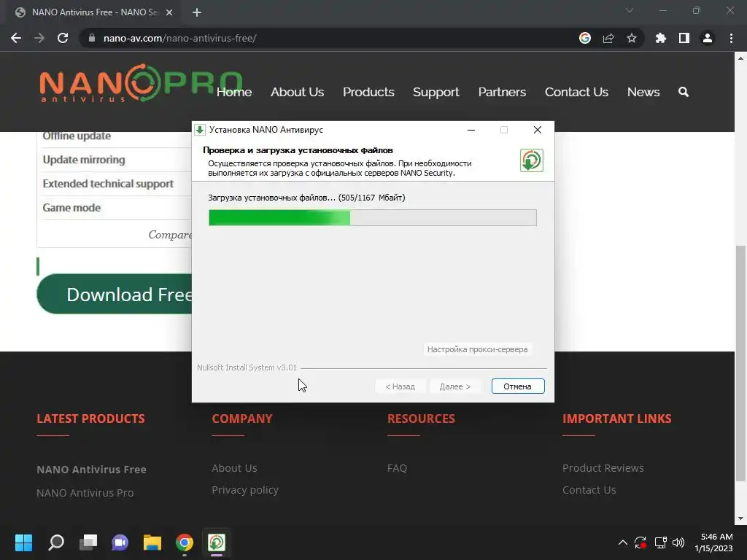Click the Download Free button
747x560 pixels.
coord(115,294)
